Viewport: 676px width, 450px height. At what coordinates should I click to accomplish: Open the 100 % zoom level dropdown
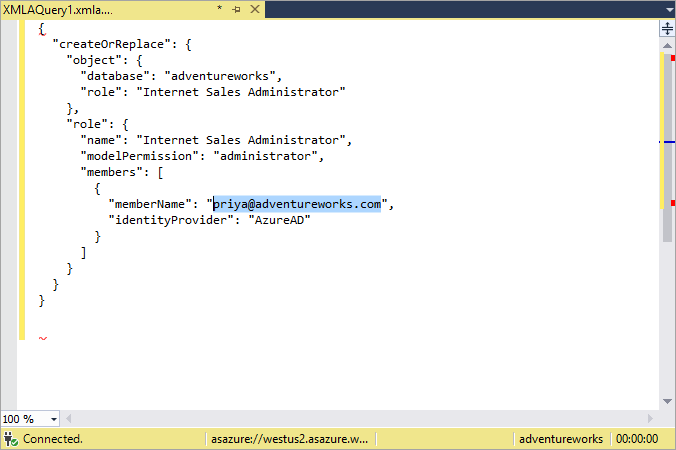(x=52, y=419)
